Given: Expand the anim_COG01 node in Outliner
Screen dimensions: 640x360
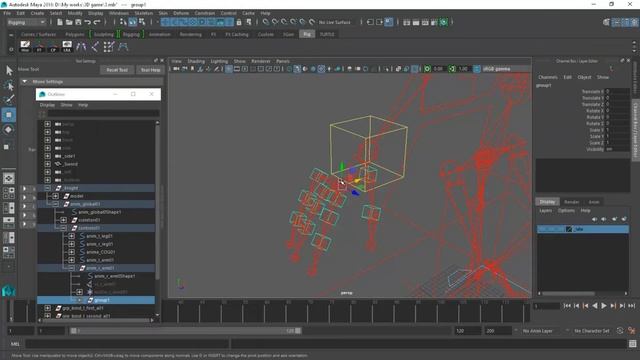Looking at the screenshot, I should pos(71,252).
